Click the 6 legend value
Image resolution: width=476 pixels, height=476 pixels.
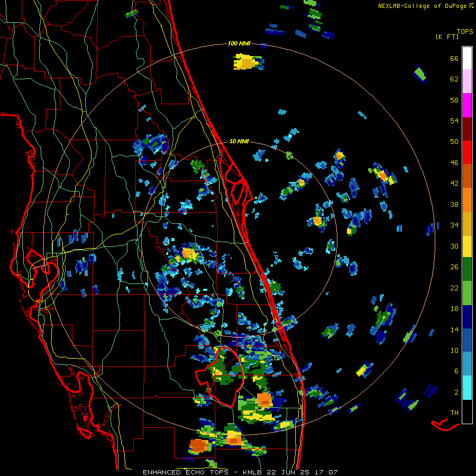tap(456, 371)
